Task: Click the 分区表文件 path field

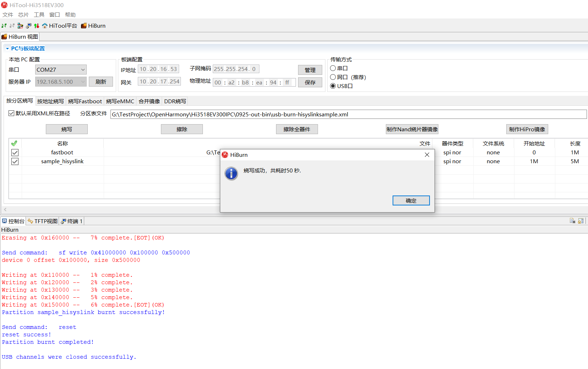Action: pos(349,114)
